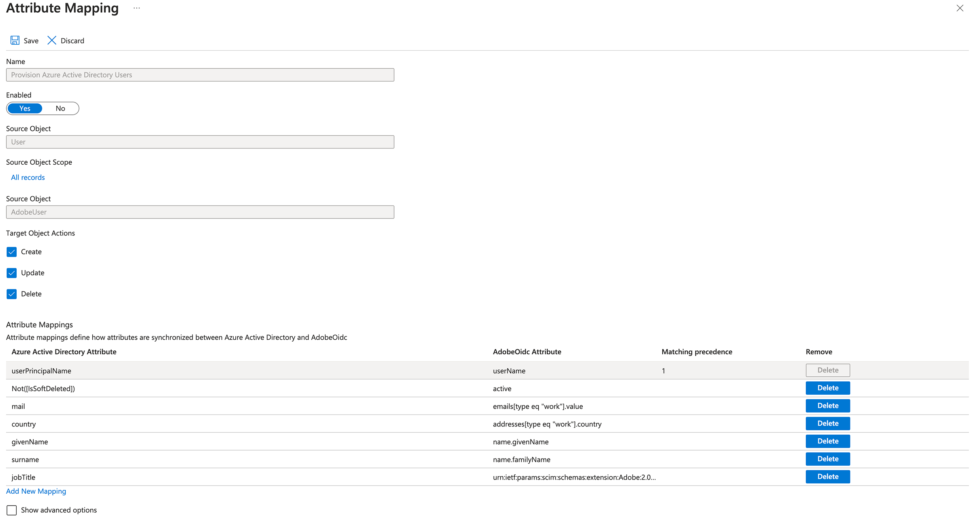
Task: Enable Show advanced options checkbox
Action: 11,510
